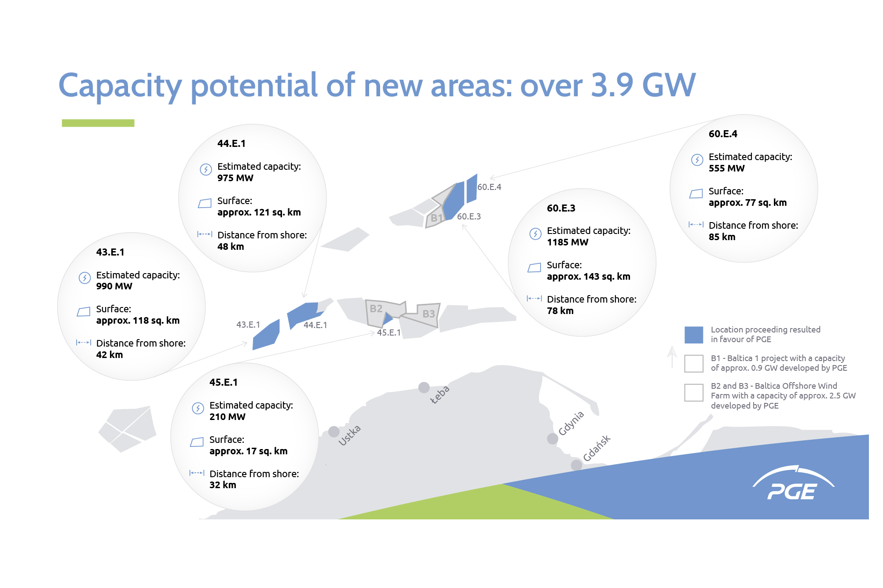Click 'approx. 17 sq. km' surface value

click(x=249, y=451)
